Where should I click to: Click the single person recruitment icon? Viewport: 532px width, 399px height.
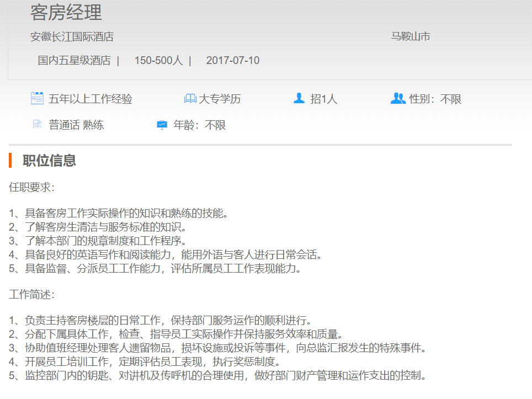click(299, 98)
